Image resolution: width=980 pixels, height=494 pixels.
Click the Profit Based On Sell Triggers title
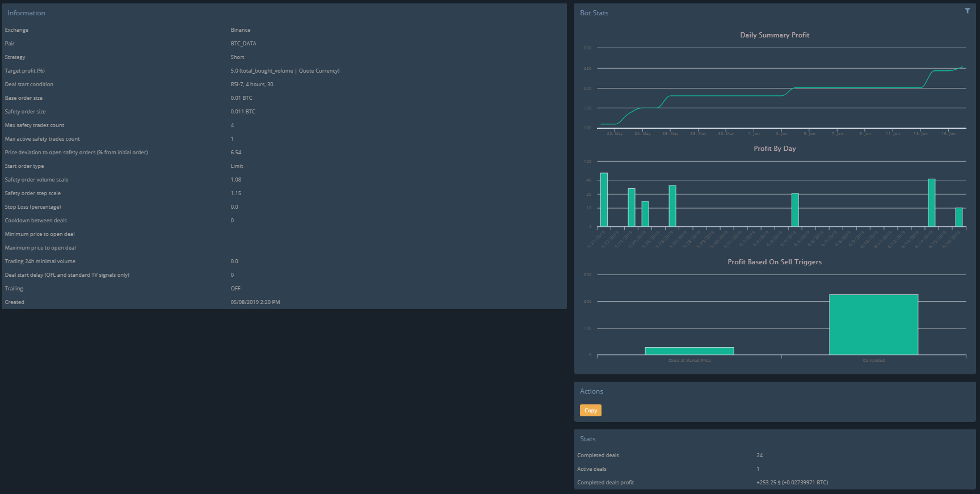775,262
